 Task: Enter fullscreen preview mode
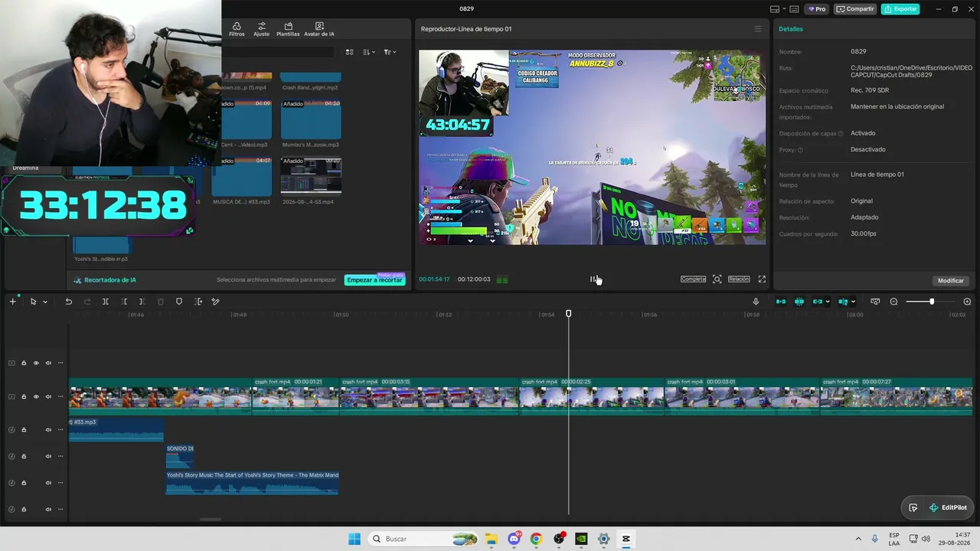point(762,279)
